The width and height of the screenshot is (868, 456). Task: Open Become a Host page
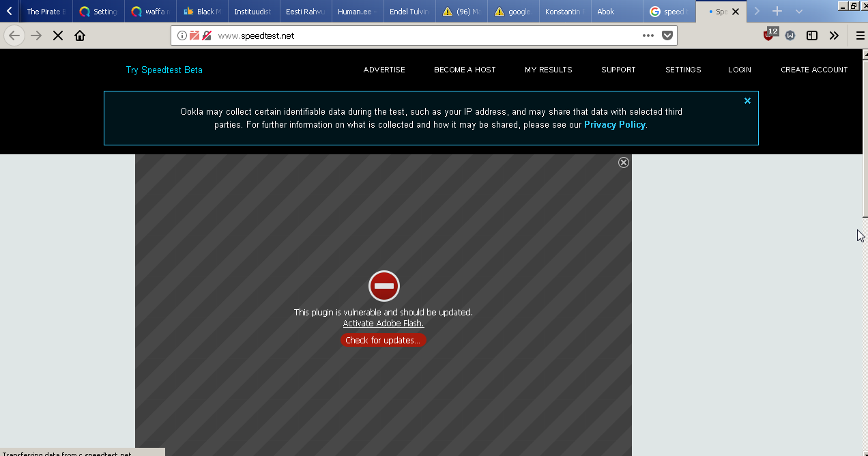(465, 70)
